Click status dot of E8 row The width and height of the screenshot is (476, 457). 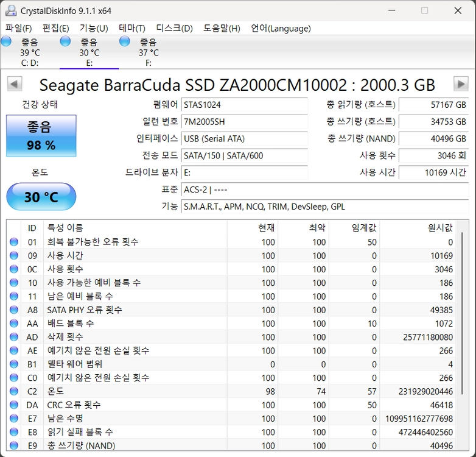14,432
